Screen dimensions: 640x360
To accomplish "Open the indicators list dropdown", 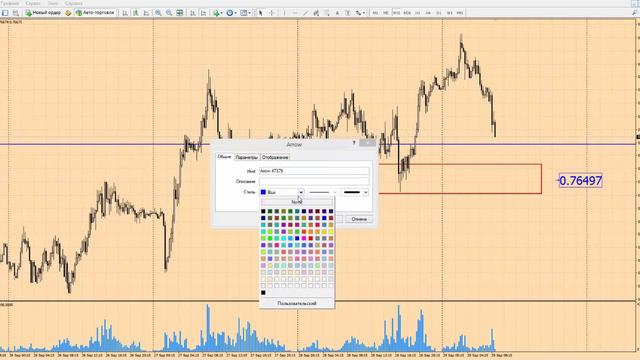I will pyautogui.click(x=218, y=13).
